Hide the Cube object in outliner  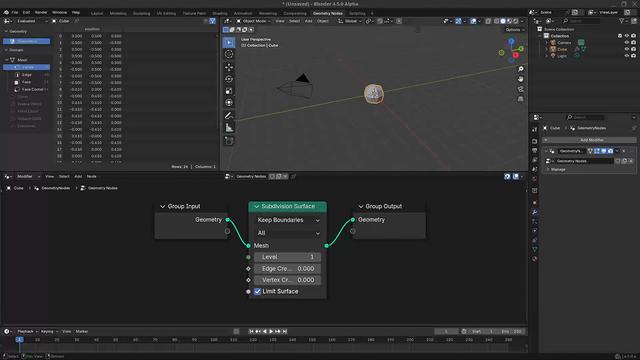click(x=627, y=49)
